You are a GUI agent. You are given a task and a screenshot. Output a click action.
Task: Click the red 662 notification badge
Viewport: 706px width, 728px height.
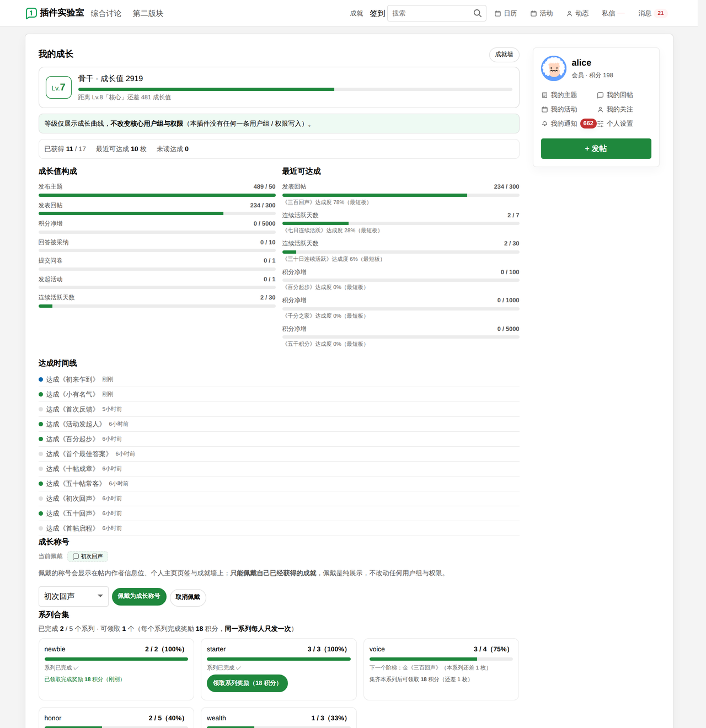(x=589, y=124)
